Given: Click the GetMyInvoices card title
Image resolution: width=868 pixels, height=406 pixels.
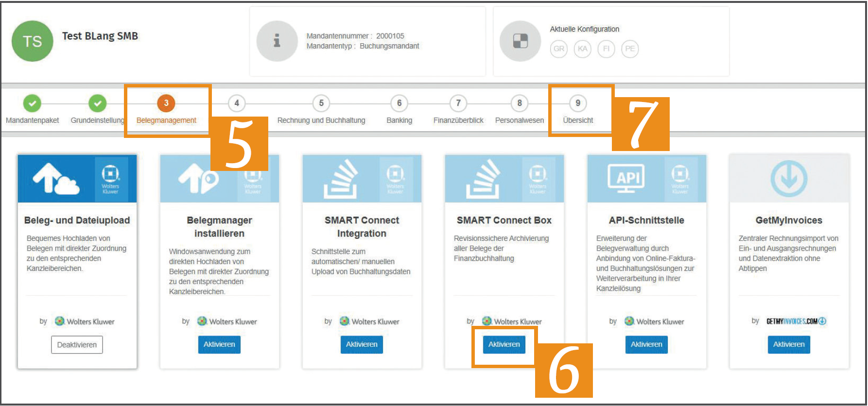Looking at the screenshot, I should (789, 220).
